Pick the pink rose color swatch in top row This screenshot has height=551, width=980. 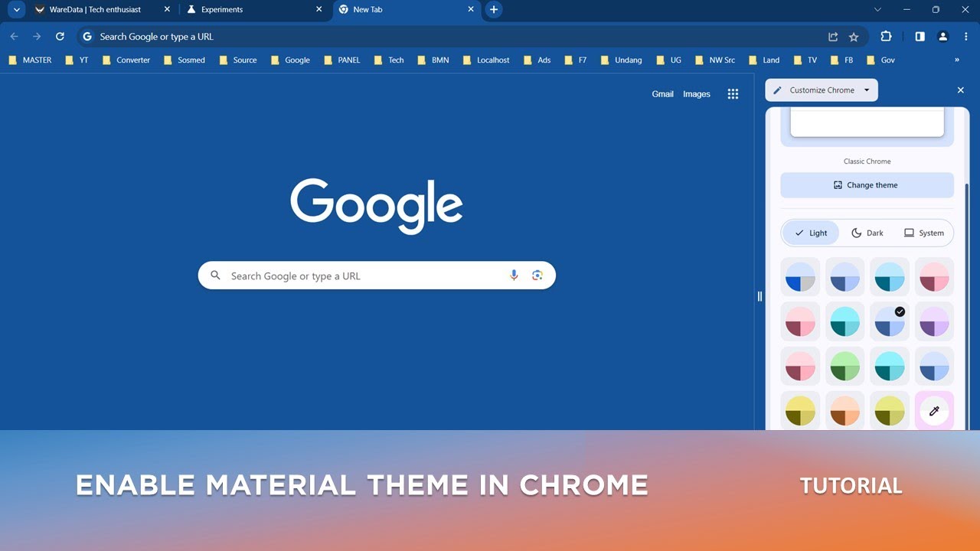[x=934, y=276]
